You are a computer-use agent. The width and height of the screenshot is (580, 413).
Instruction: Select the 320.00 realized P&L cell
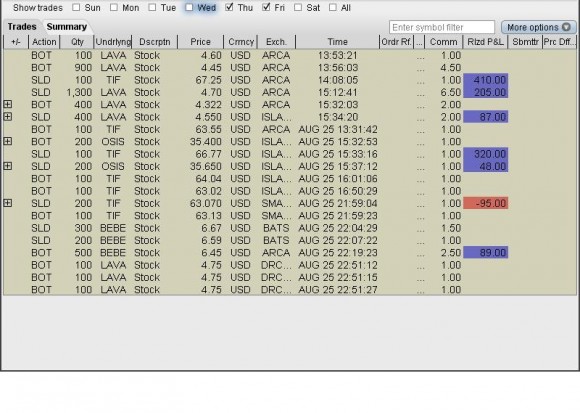(x=486, y=154)
